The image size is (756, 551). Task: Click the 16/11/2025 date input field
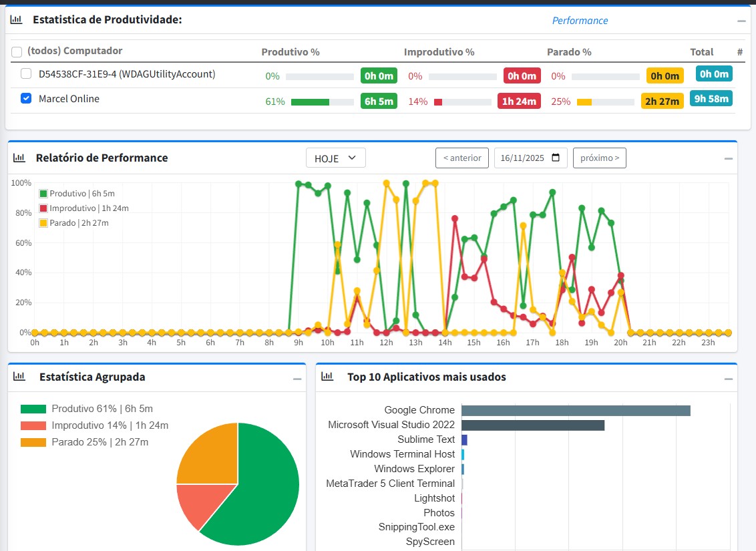click(x=522, y=158)
